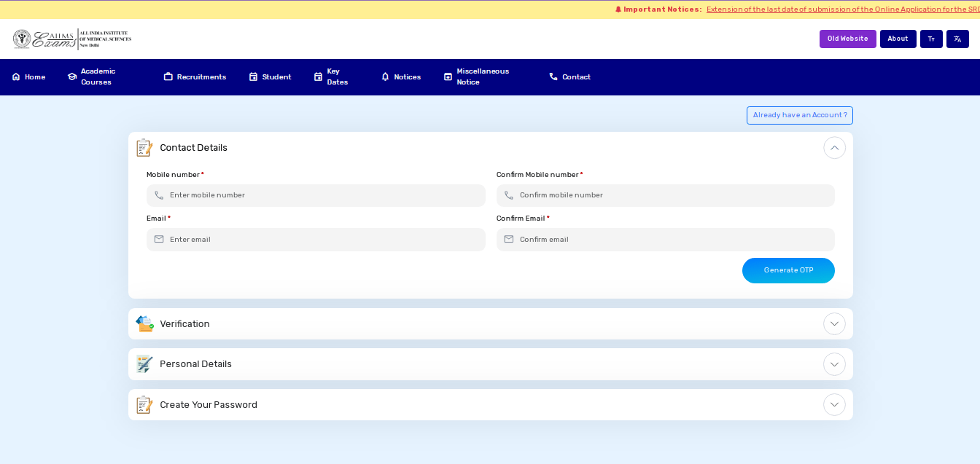This screenshot has width=980, height=464.
Task: Click the Verification section icon
Action: point(144,324)
